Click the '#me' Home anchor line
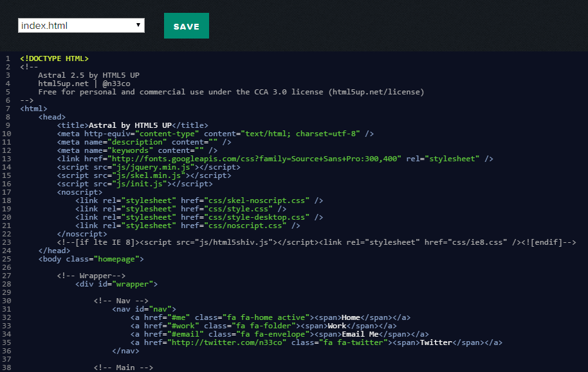The width and height of the screenshot is (588, 372). tap(270, 317)
